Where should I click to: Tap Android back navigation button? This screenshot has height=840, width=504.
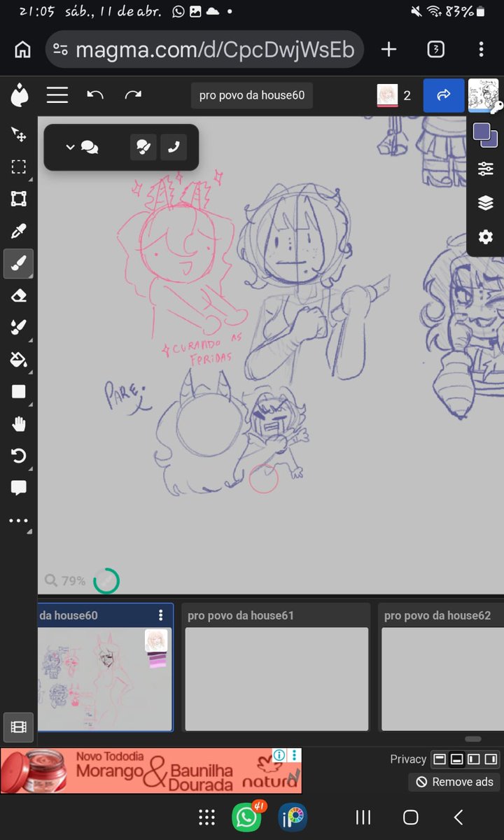coord(458,817)
